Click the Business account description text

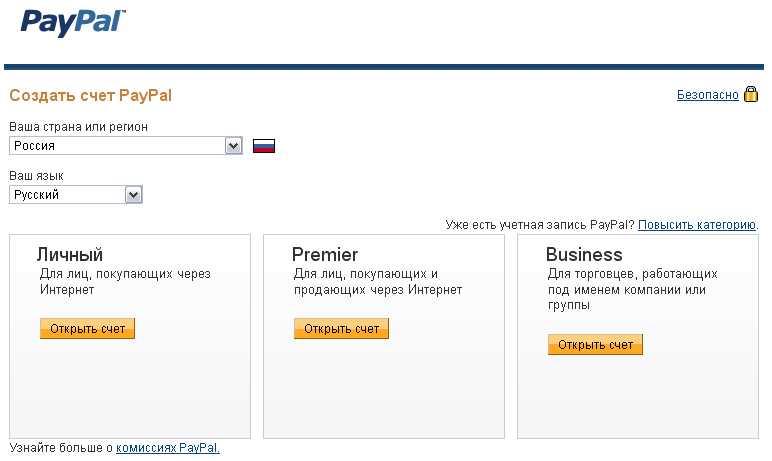tap(633, 289)
